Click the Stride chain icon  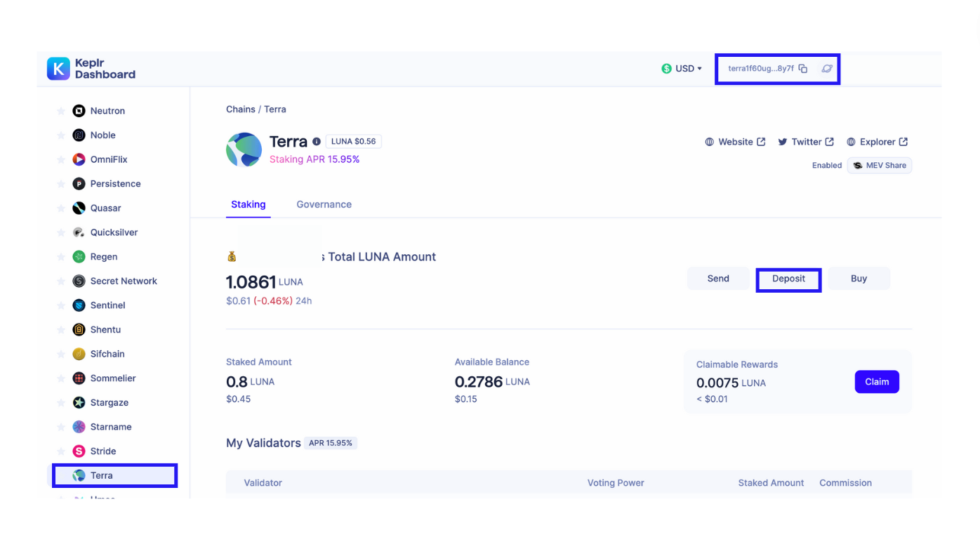point(79,451)
